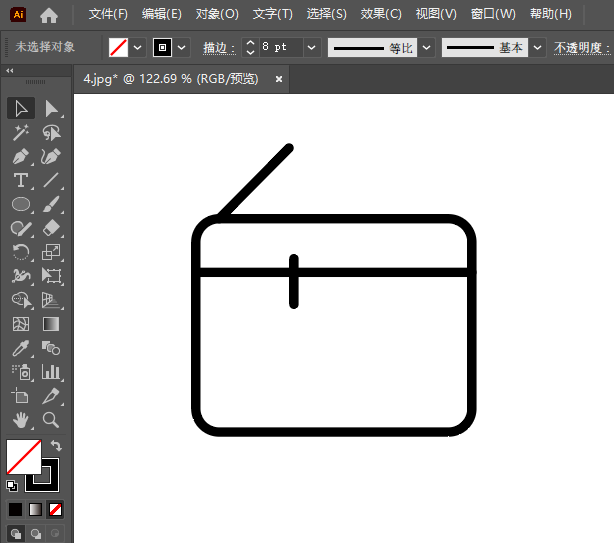Image resolution: width=614 pixels, height=543 pixels.
Task: Select the 4.jpg document tab
Action: [171, 79]
